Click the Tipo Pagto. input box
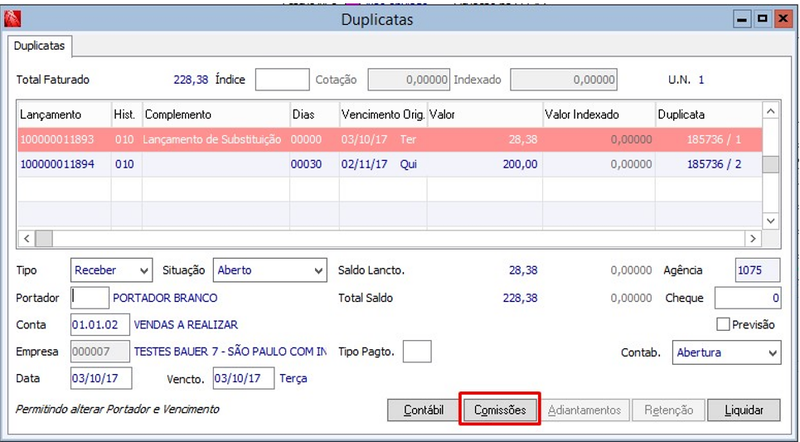The image size is (800, 442). pos(417,352)
